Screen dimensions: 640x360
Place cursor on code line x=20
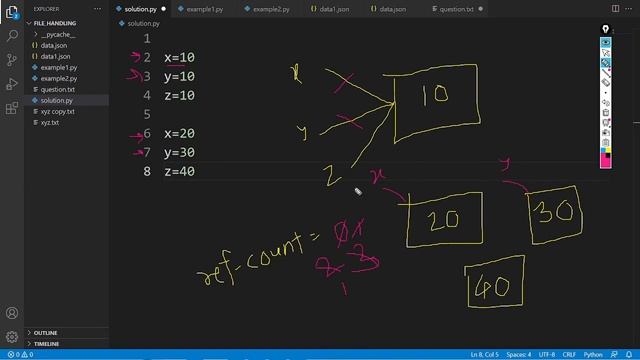[x=180, y=133]
